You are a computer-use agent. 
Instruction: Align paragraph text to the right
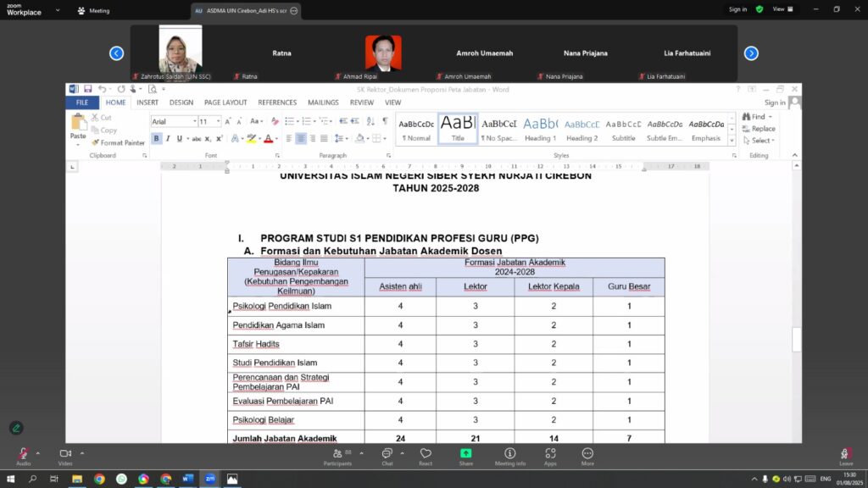[313, 139]
